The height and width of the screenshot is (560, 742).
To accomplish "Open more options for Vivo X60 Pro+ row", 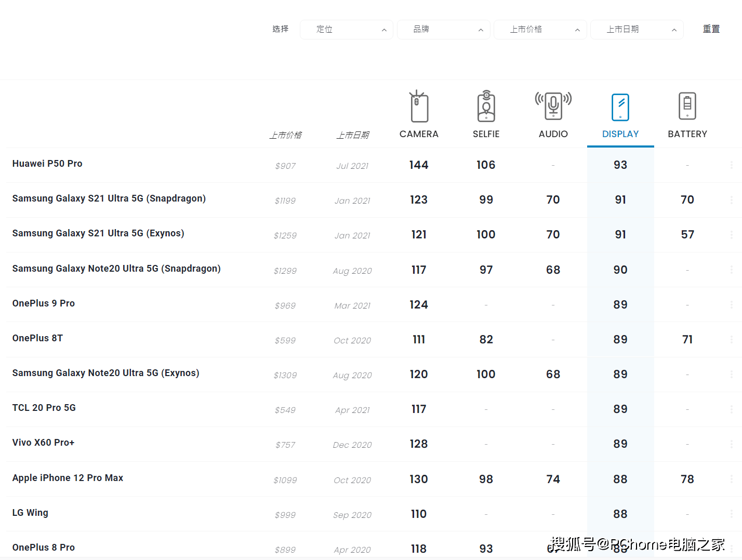I will pyautogui.click(x=731, y=444).
